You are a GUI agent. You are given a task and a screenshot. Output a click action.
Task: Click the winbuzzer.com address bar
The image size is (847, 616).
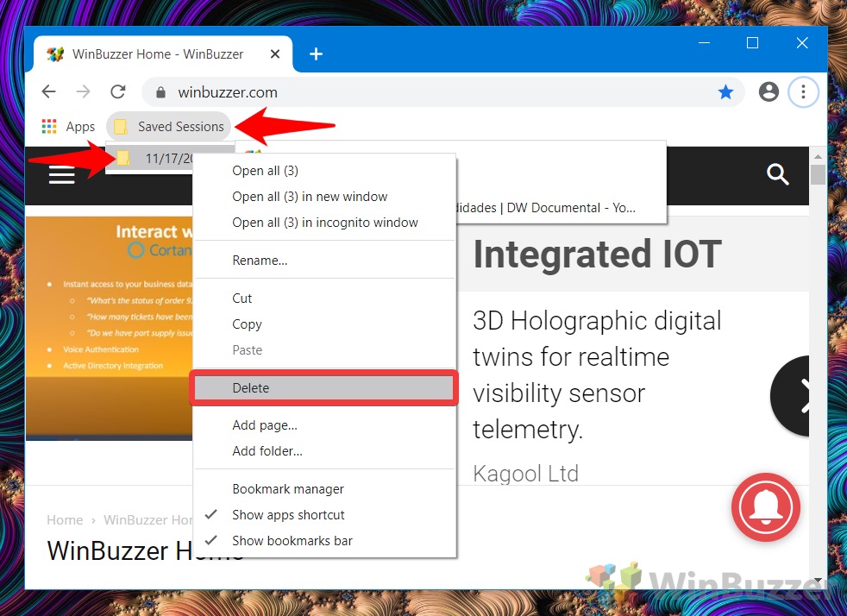point(443,92)
